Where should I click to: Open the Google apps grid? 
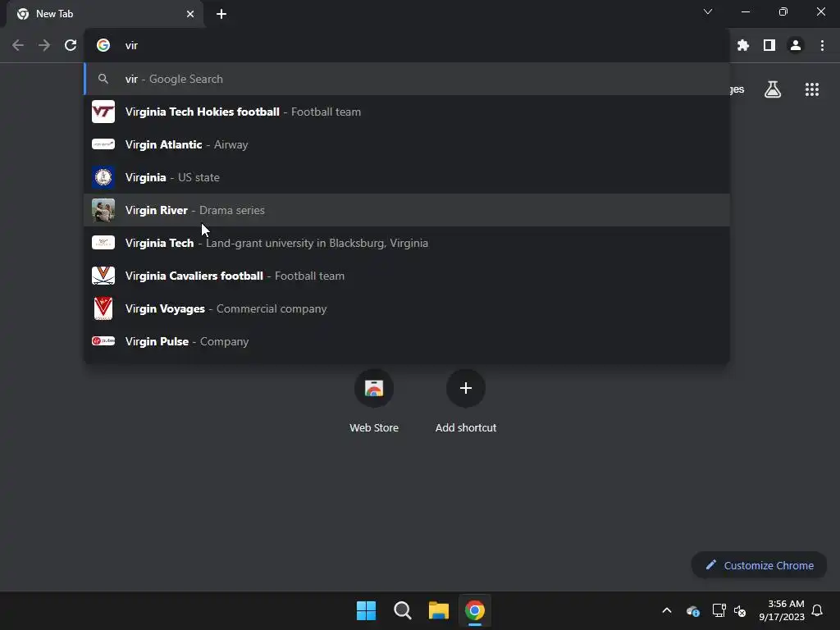[811, 89]
